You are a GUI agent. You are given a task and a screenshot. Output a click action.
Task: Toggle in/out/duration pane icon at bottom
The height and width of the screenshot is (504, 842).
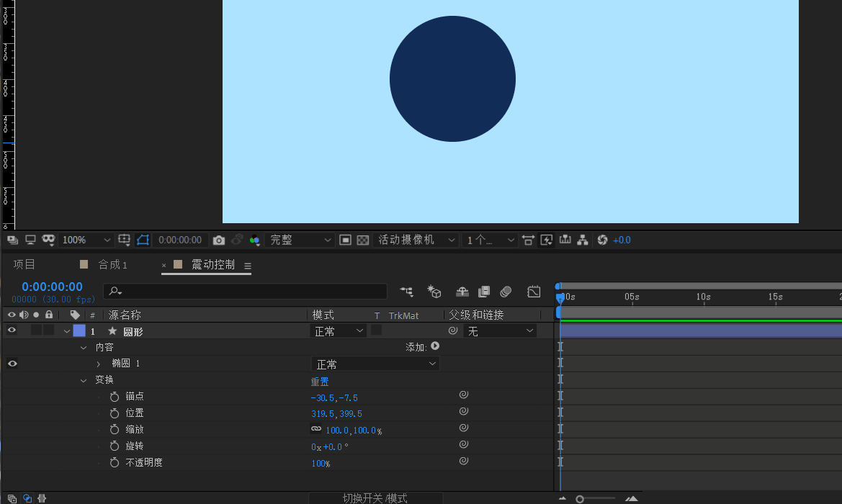[42, 499]
